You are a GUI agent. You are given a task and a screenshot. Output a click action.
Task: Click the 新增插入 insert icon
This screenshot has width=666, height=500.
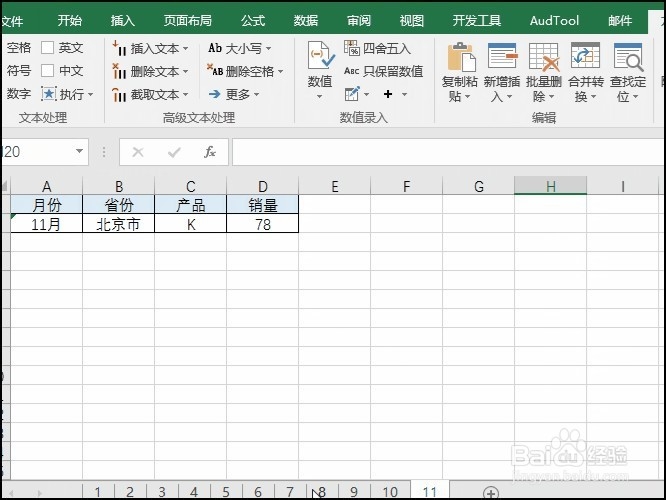(502, 56)
